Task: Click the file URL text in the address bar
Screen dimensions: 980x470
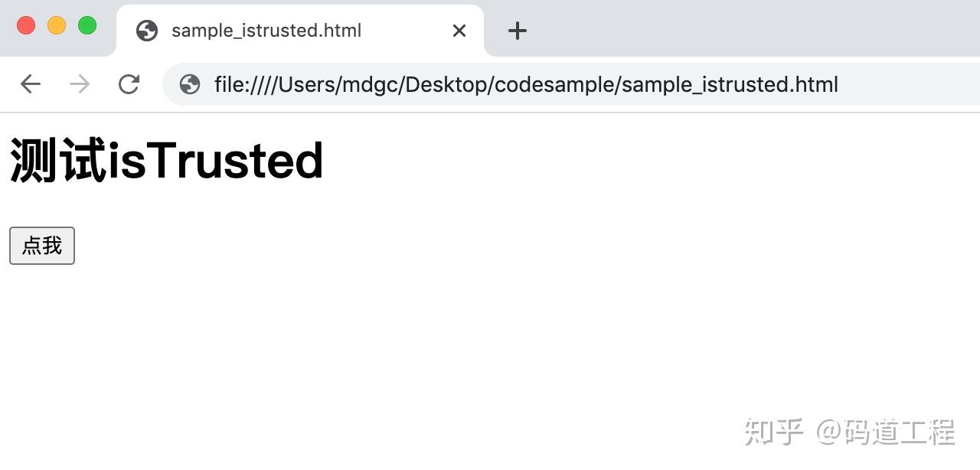Action: (x=526, y=84)
